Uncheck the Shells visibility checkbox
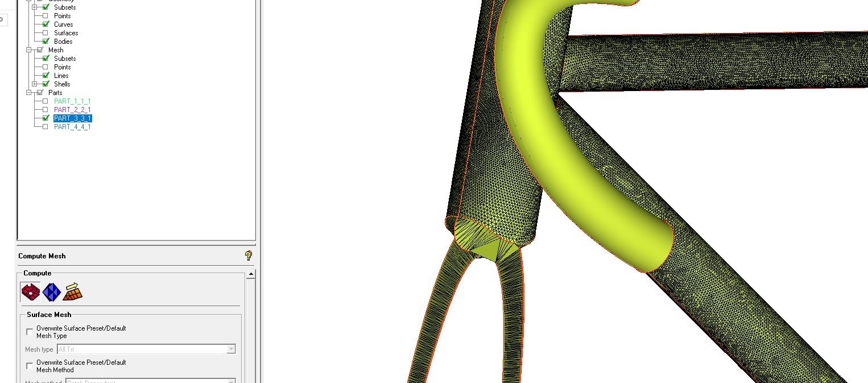868x383 pixels. [x=46, y=84]
